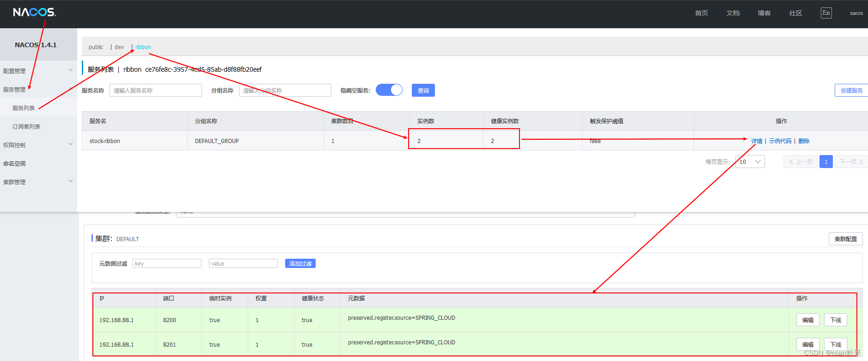Viewport: 868px width, 361px height.
Task: Open the 博客 nav link
Action: coord(764,13)
